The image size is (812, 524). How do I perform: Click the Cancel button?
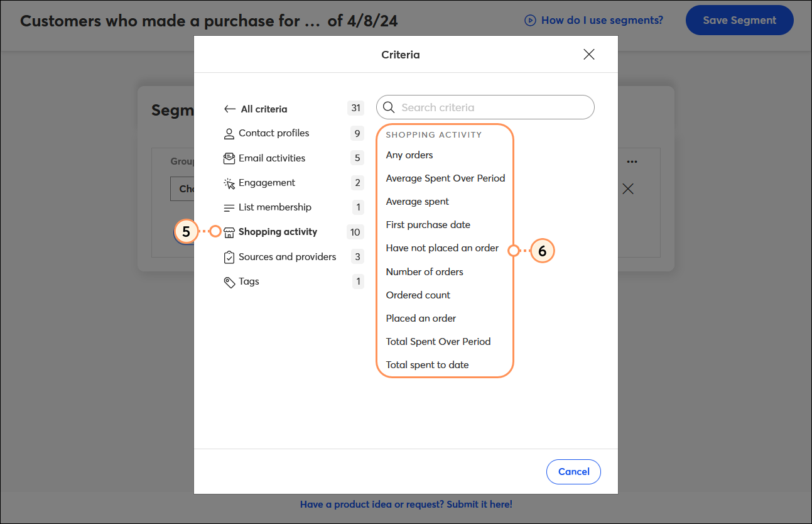pos(573,472)
